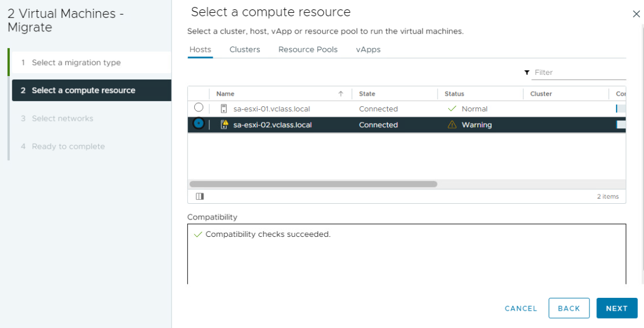Click the State column header
Viewport: 644px width, 328px height.
click(367, 93)
